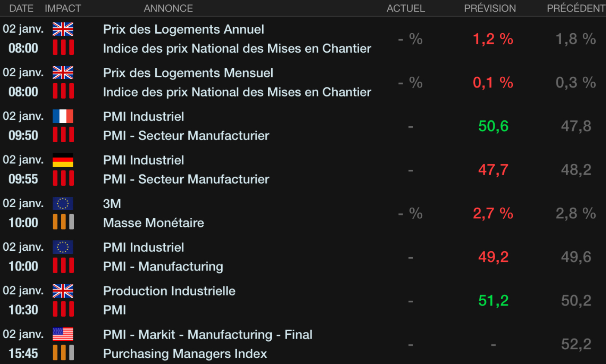Click the red impact bars at the 09:55 event
This screenshot has height=364, width=606.
63,178
